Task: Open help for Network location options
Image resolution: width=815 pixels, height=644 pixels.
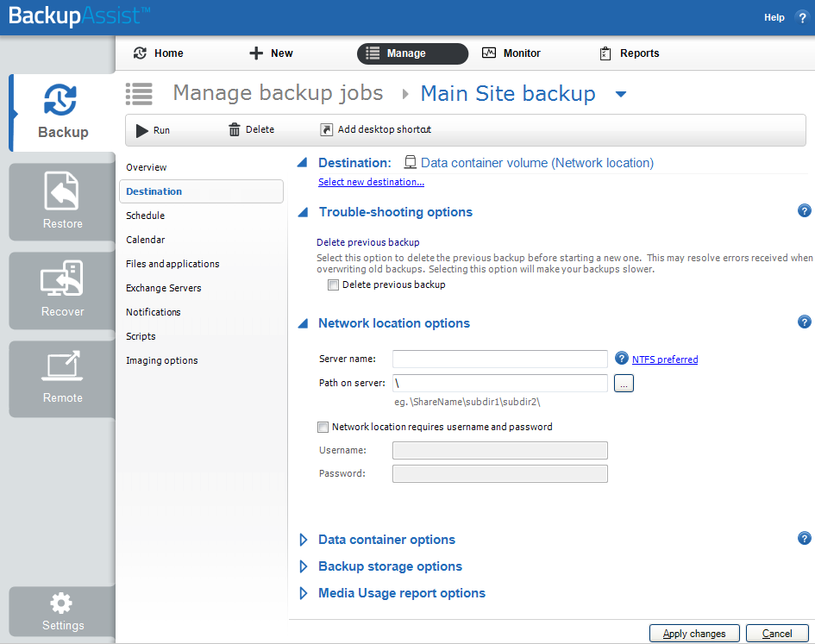Action: (804, 322)
